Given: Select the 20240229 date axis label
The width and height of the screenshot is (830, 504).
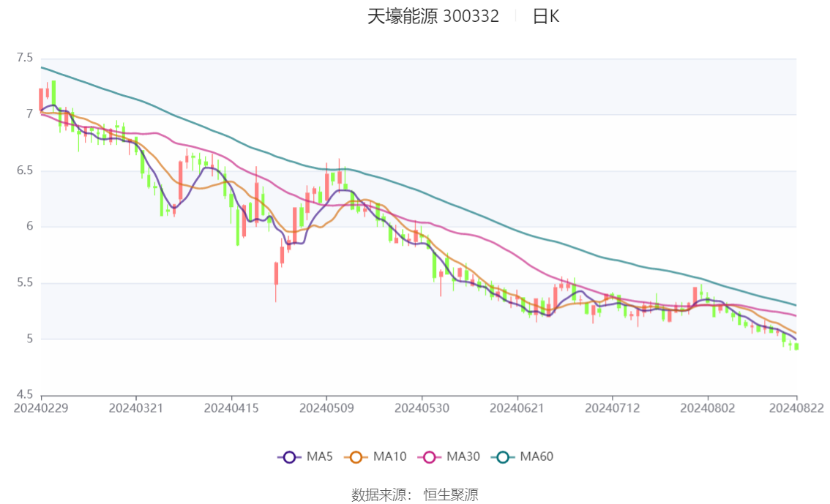Looking at the screenshot, I should 41,408.
